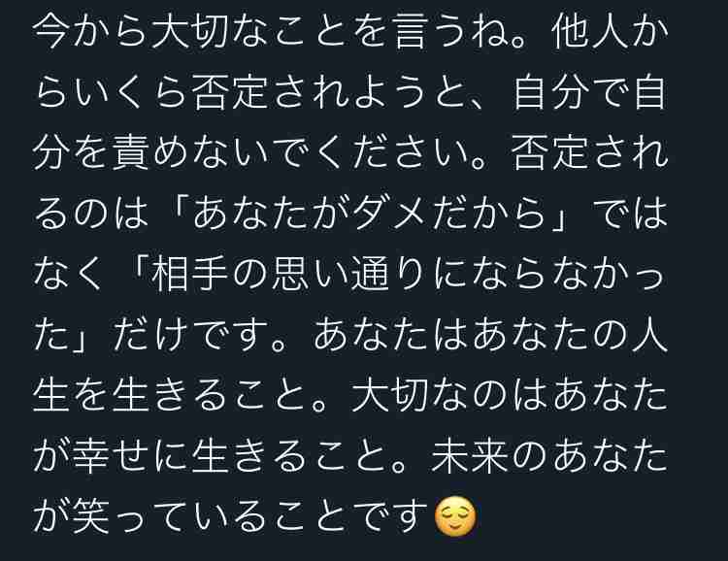
Task: Select the phrase されようと
Action: 371,93
